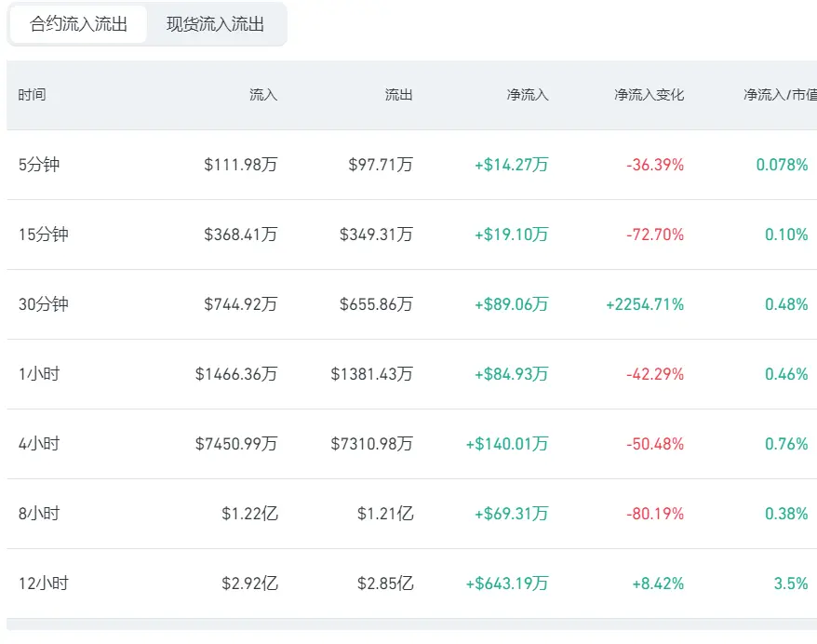
Task: Select the 15分钟 row label
Action: click(43, 235)
